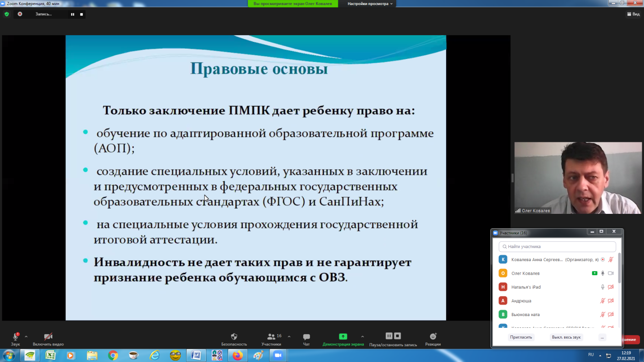Click muted mic icon on organizer row

point(611,260)
